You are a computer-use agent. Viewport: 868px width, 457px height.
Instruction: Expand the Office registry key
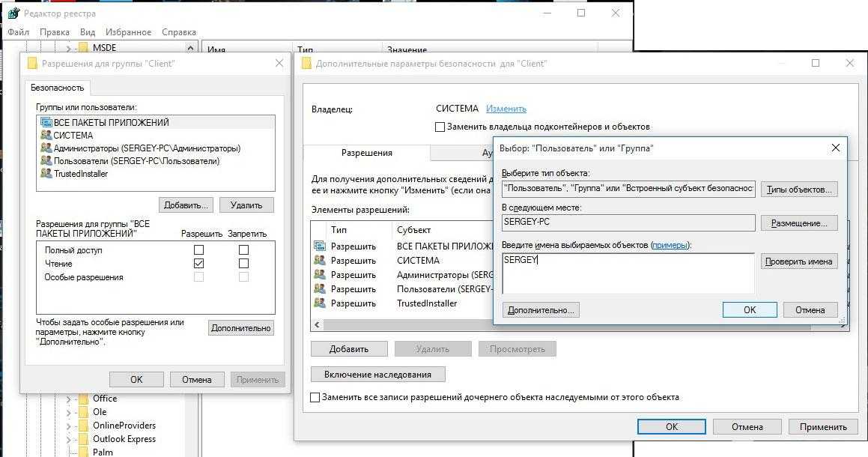tap(69, 399)
